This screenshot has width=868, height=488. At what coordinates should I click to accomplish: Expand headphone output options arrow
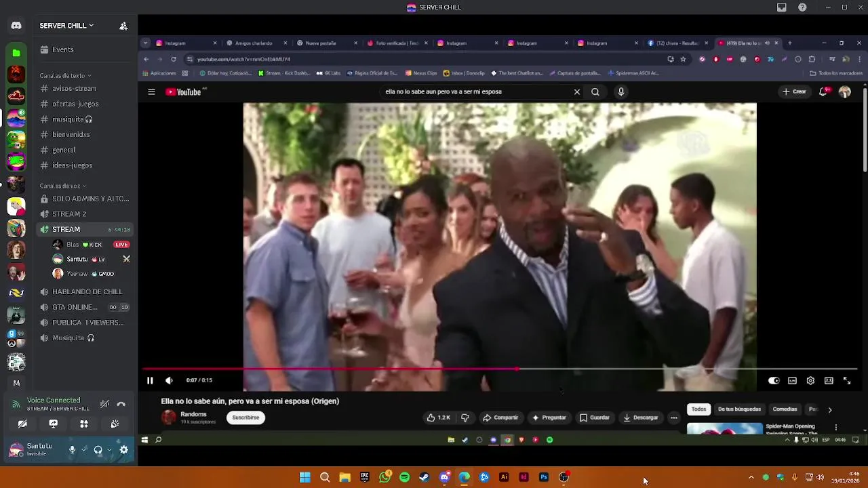tap(109, 449)
